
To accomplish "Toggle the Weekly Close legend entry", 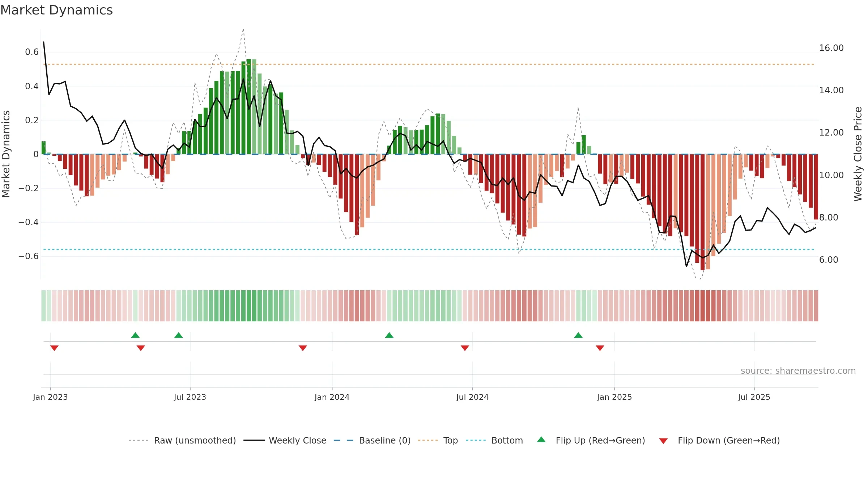I will [x=285, y=440].
